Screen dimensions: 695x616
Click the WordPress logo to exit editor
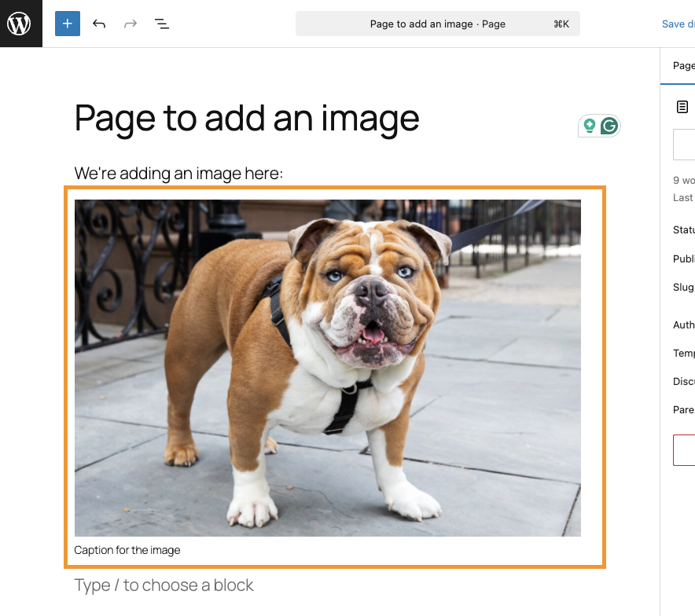click(20, 24)
